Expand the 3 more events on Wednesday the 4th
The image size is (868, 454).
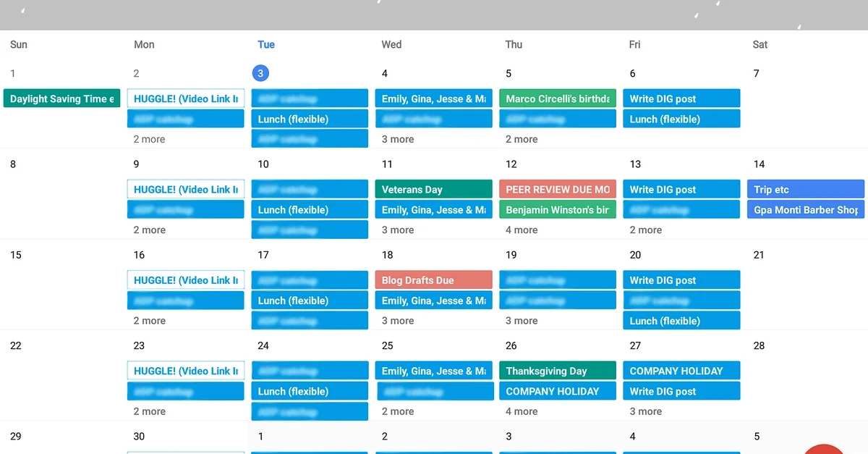point(397,139)
